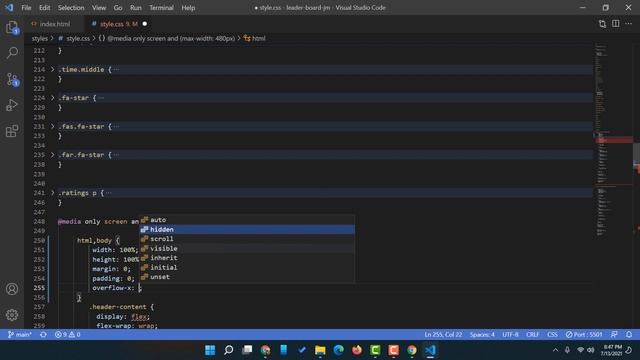
Task: Choose inherit from the autocomplete list
Action: point(247,258)
